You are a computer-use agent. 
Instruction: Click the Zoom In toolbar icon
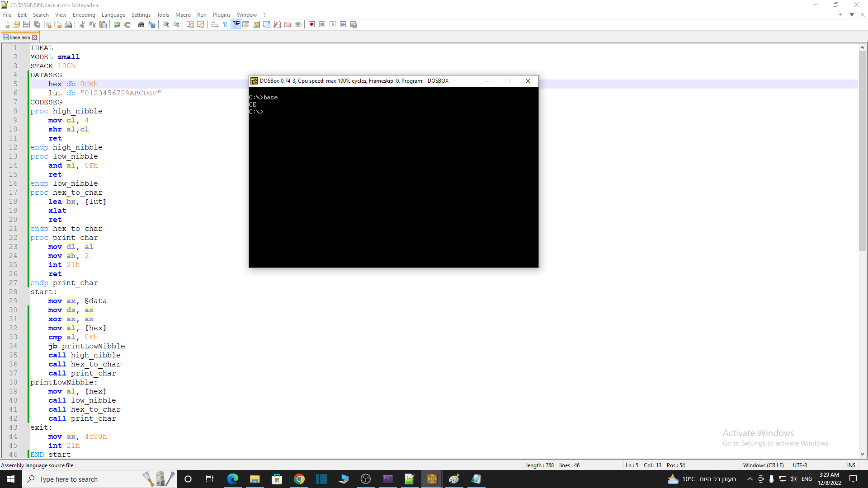[x=166, y=24]
